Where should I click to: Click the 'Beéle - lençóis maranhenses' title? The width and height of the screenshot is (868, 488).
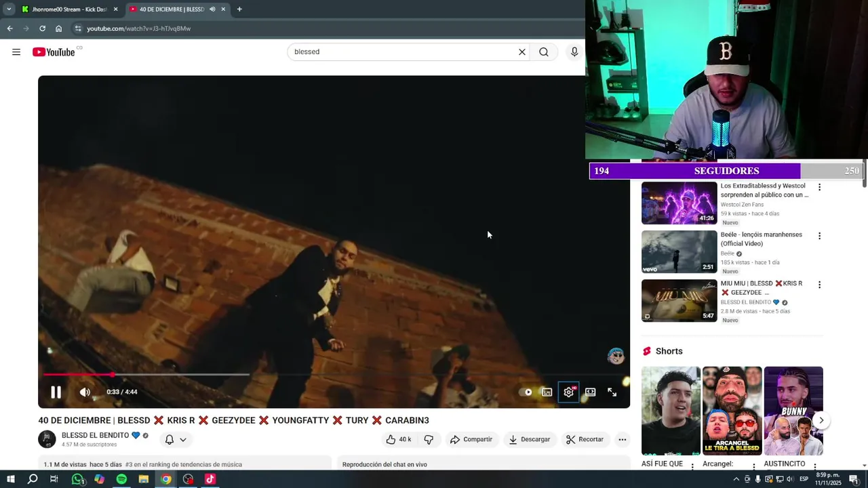762,239
